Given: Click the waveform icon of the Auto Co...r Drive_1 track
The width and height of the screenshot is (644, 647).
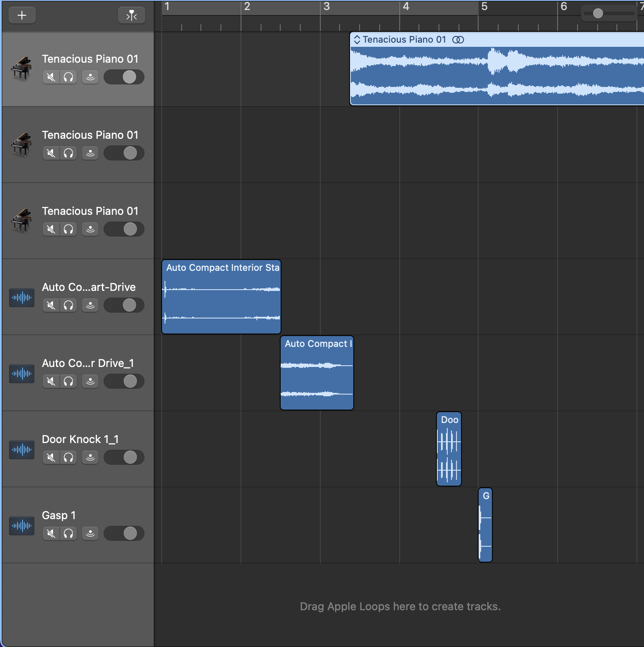Looking at the screenshot, I should pos(22,374).
